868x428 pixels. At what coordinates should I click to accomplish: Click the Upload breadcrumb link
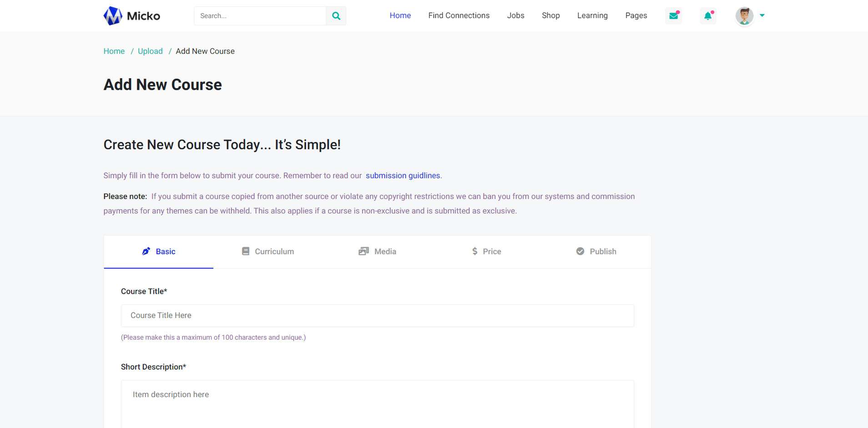150,51
